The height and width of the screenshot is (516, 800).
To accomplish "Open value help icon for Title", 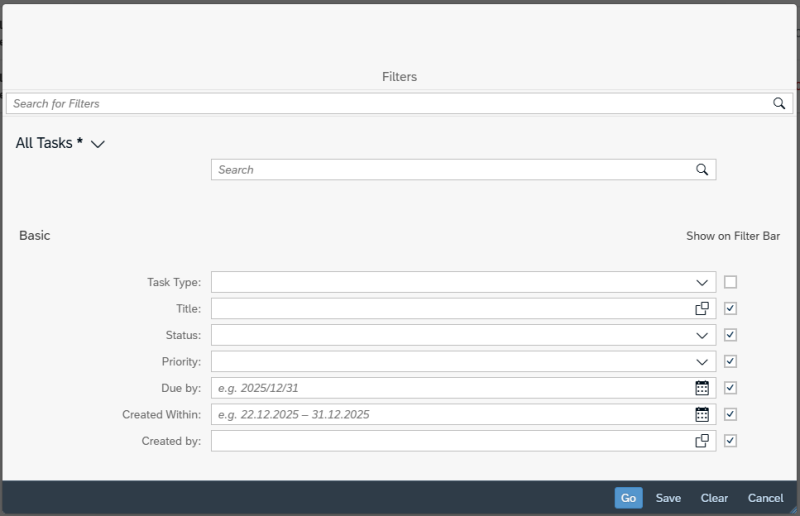I will click(x=702, y=308).
